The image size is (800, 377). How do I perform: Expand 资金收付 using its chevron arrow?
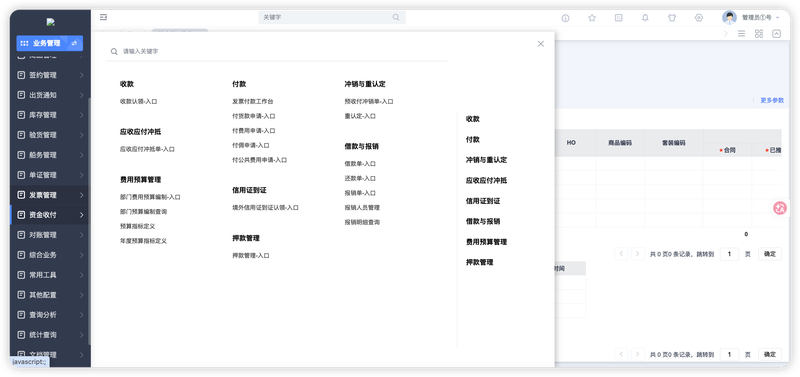point(82,215)
